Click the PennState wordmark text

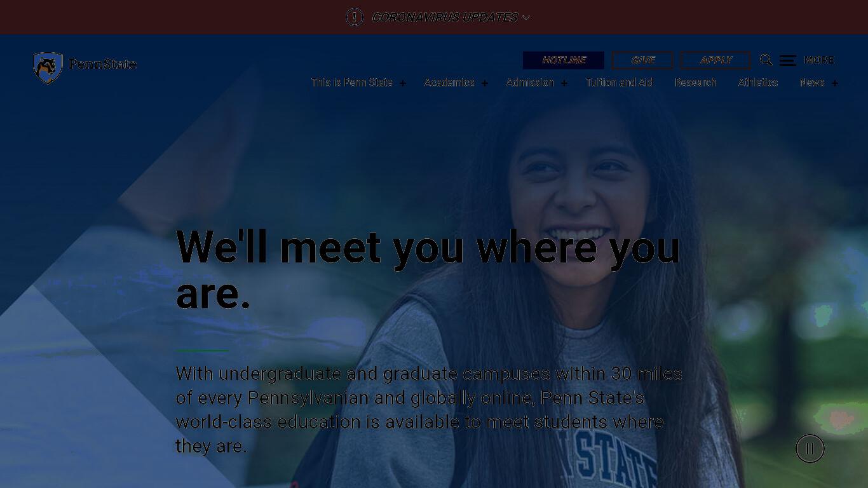(x=103, y=64)
